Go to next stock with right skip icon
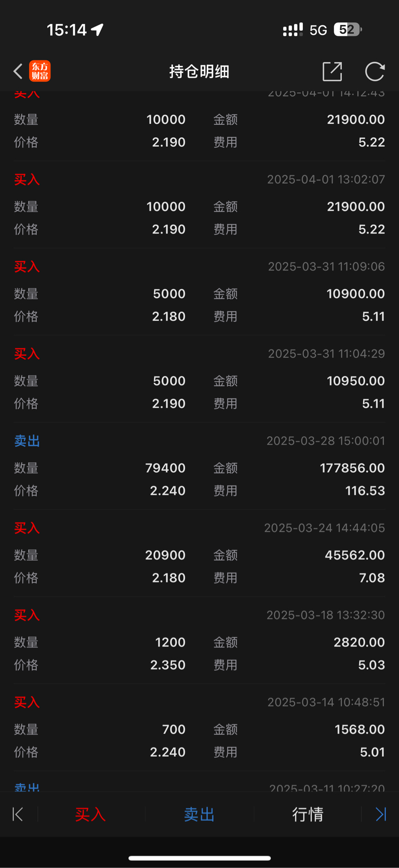 [x=381, y=814]
